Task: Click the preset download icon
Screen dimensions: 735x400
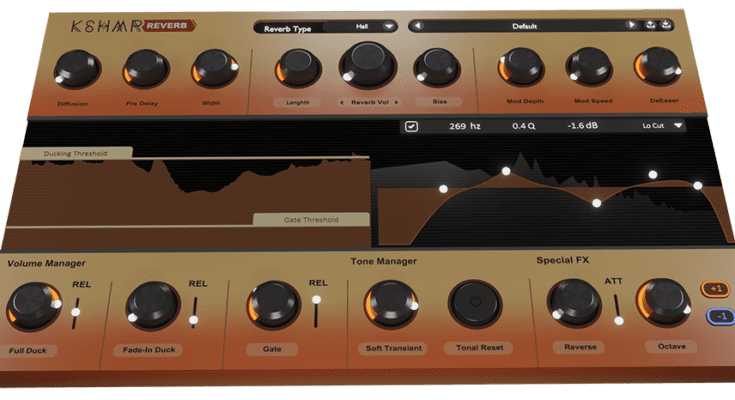Action: pos(667,26)
